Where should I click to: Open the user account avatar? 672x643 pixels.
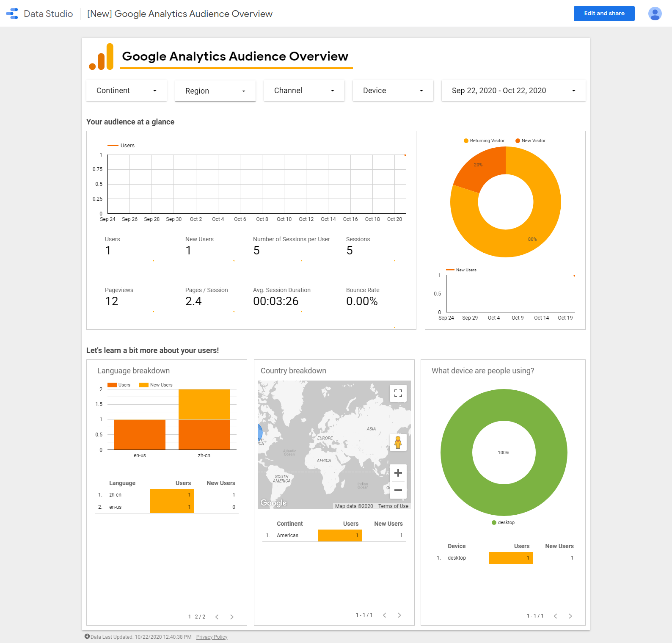pyautogui.click(x=655, y=14)
